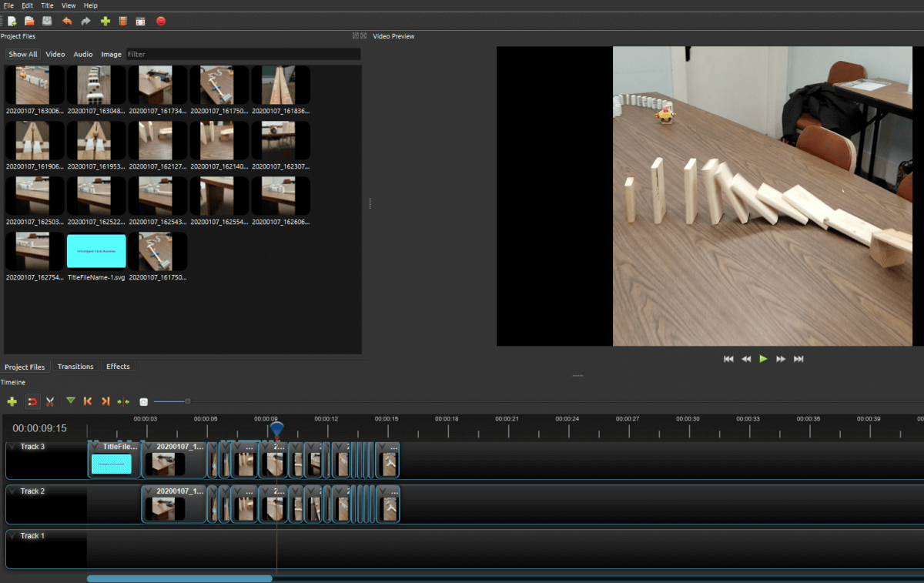Toggle the magnet snapping tool
Image resolution: width=924 pixels, height=583 pixels.
[32, 401]
